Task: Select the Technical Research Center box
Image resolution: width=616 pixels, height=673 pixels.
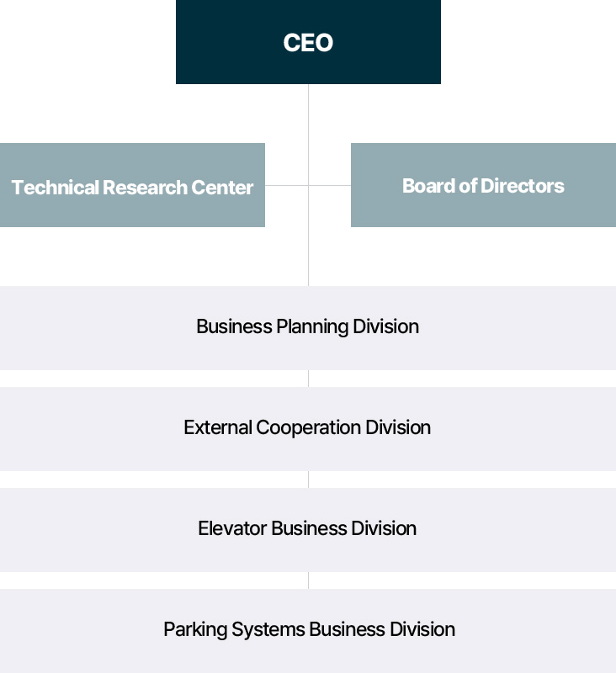Action: coord(132,186)
